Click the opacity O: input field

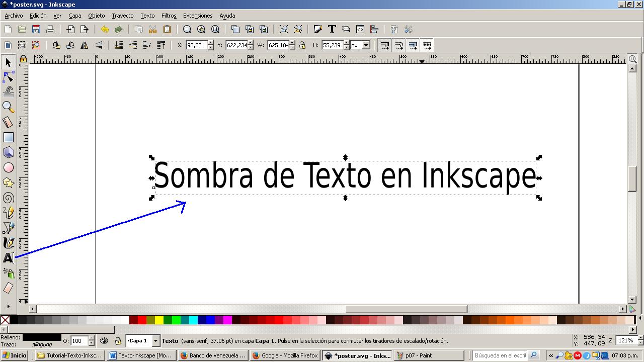78,340
